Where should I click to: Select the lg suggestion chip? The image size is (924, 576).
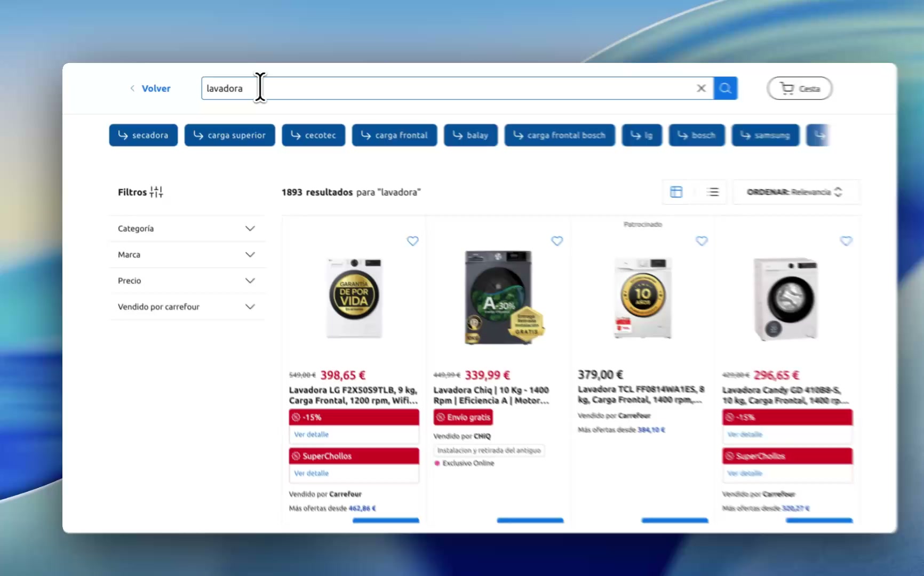642,135
